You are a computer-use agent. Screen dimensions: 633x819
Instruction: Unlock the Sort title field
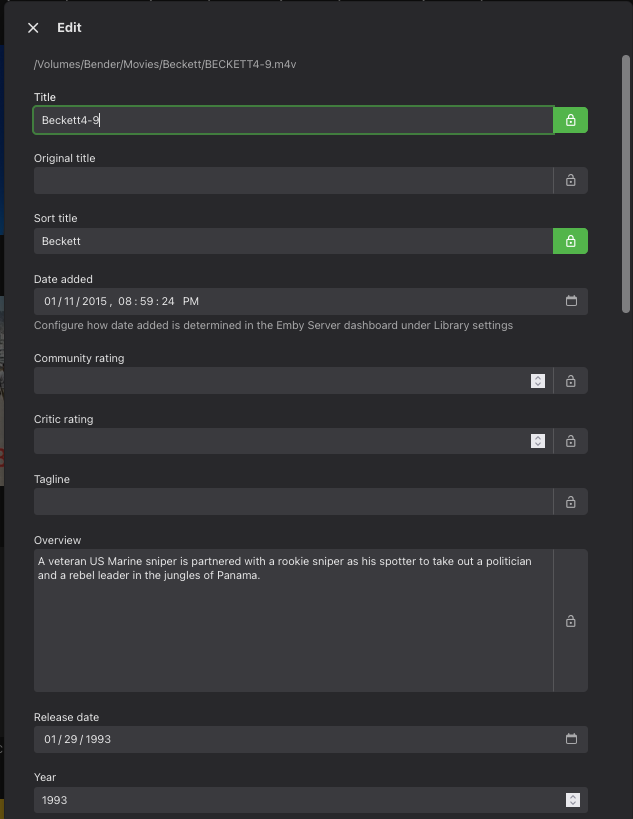(x=570, y=241)
